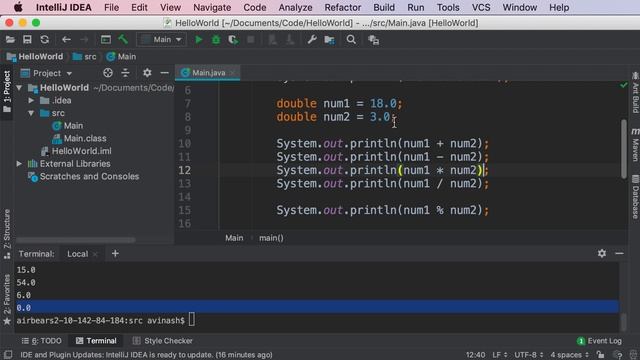Change 4 spaces indent setting
Viewport: 640px width, 360px height.
pyautogui.click(x=569, y=355)
